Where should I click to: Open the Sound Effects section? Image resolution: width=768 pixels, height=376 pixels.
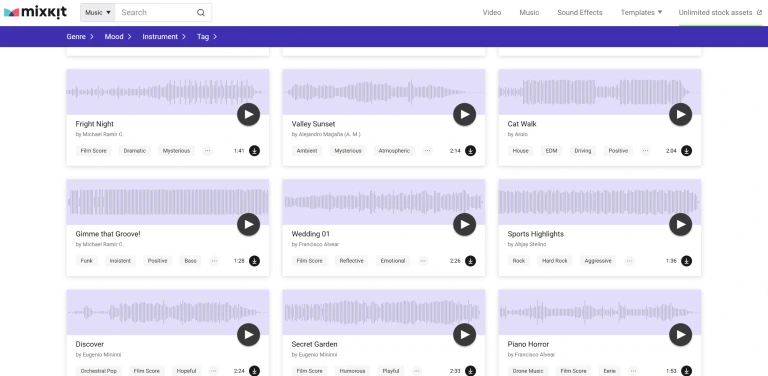click(x=579, y=13)
